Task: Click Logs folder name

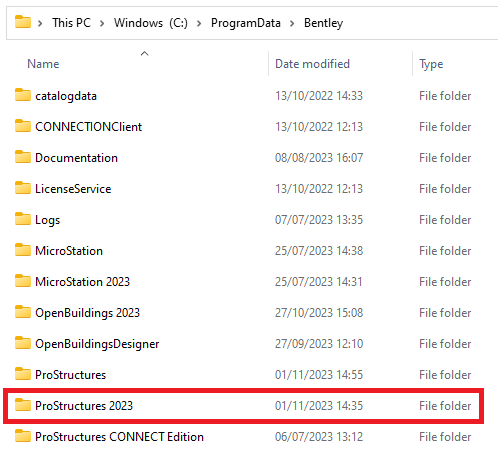Action: (48, 220)
